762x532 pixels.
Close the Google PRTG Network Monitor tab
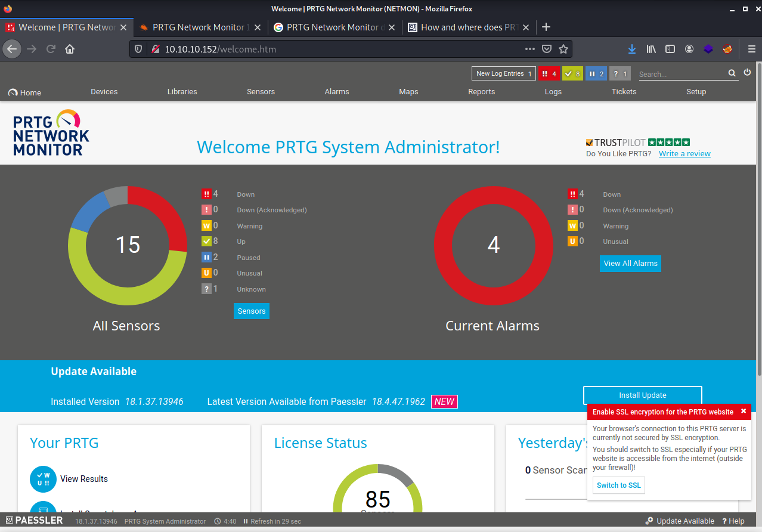click(x=392, y=27)
